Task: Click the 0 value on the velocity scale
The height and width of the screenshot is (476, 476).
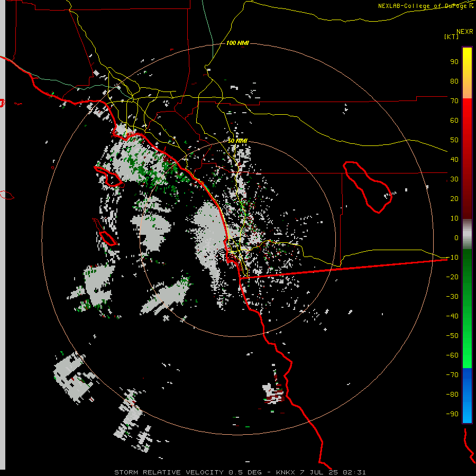Action: (456, 238)
